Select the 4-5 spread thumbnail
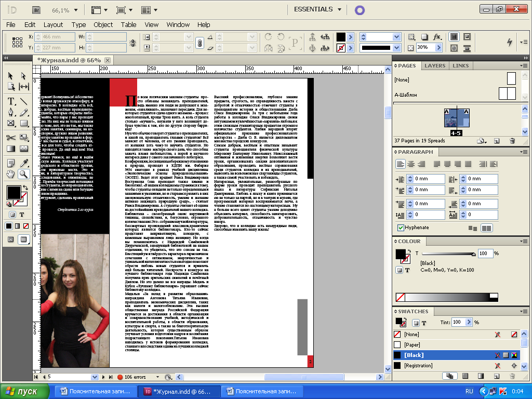This screenshot has width=532, height=399. [x=457, y=118]
